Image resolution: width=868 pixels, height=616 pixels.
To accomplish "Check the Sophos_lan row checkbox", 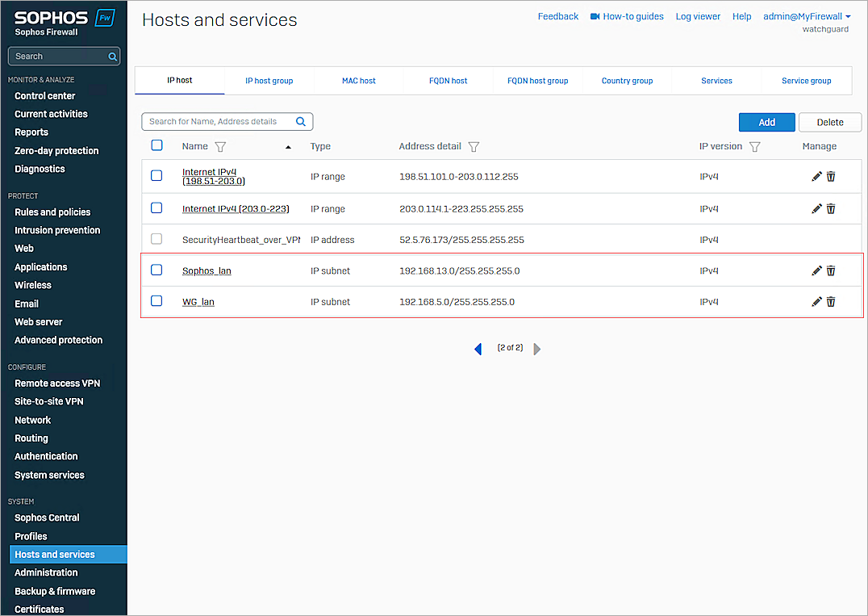I will 156,270.
